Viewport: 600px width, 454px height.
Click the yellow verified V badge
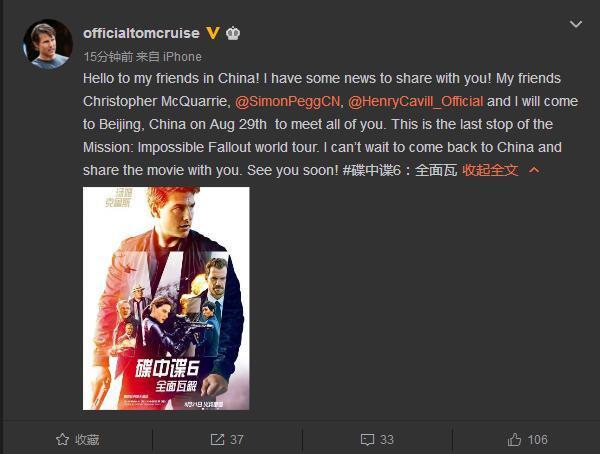213,33
